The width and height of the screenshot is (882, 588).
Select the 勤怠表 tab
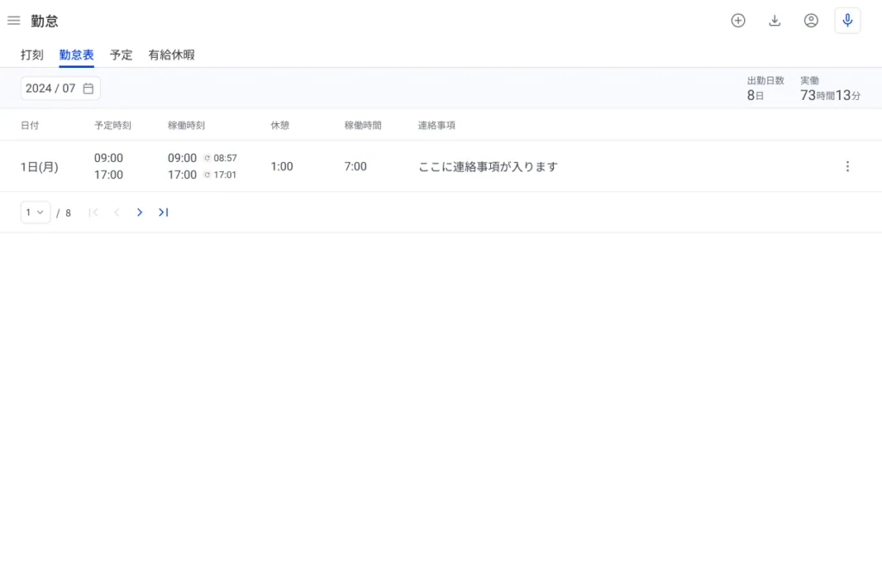[77, 55]
